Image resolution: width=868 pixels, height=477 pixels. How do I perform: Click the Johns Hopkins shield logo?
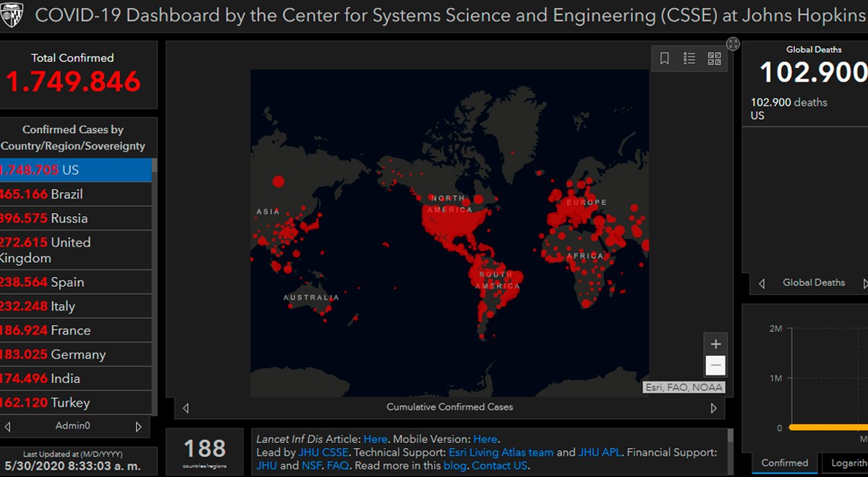[x=12, y=14]
